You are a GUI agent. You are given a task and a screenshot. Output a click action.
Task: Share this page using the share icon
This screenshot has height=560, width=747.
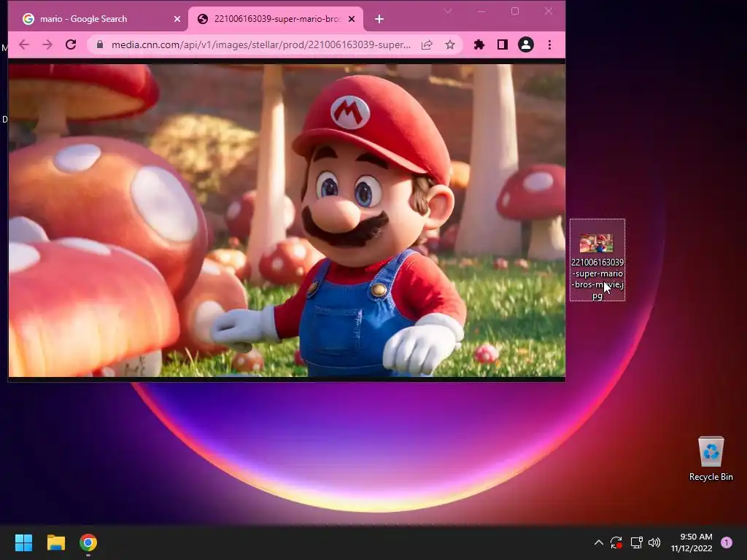[x=427, y=44]
